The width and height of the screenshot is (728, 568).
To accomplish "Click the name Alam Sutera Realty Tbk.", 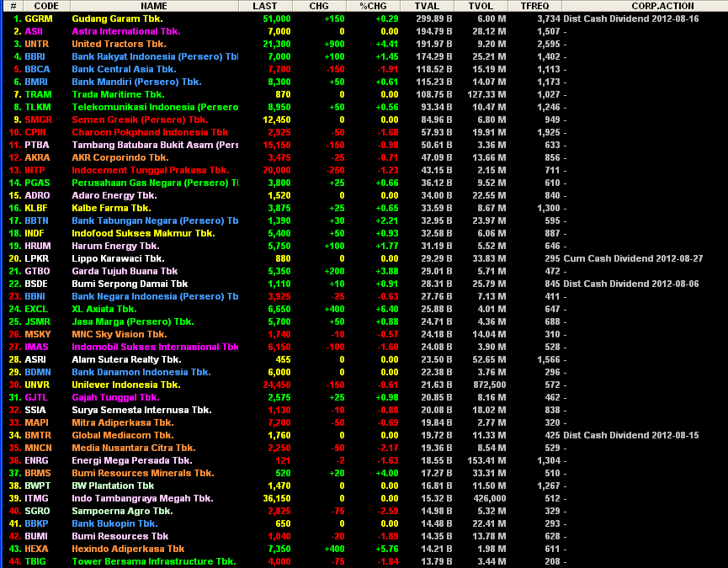I will tap(126, 359).
